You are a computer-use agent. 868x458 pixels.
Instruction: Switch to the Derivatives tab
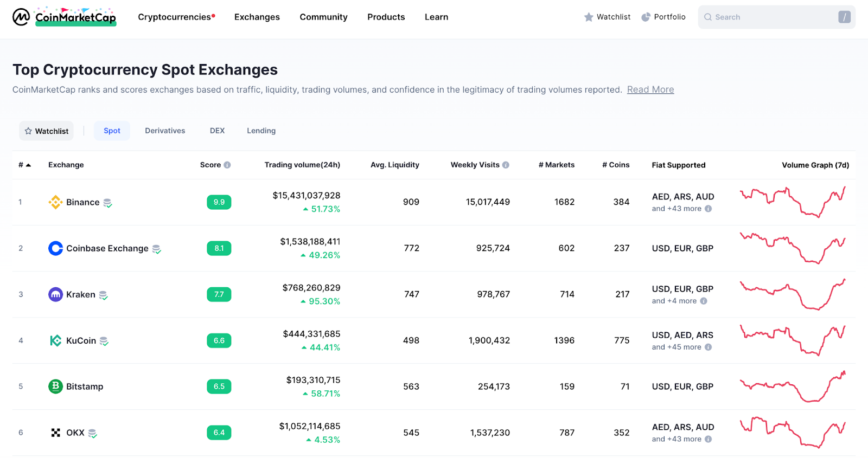[x=165, y=131]
